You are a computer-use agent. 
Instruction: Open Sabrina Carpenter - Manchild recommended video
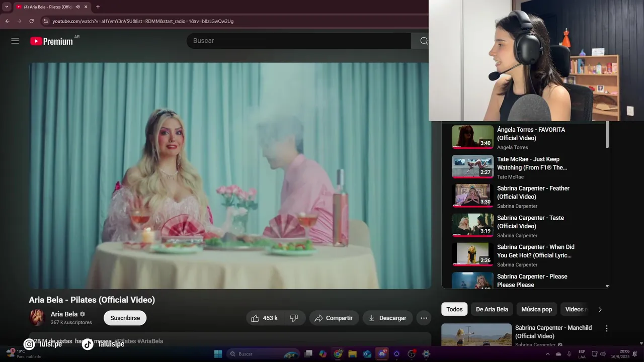tap(553, 332)
